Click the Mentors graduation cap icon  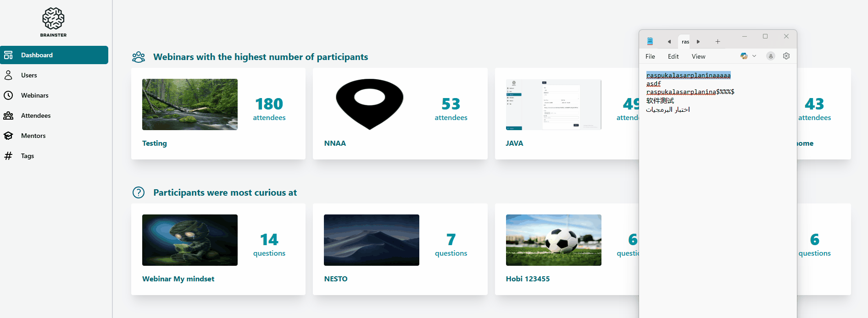coord(8,136)
